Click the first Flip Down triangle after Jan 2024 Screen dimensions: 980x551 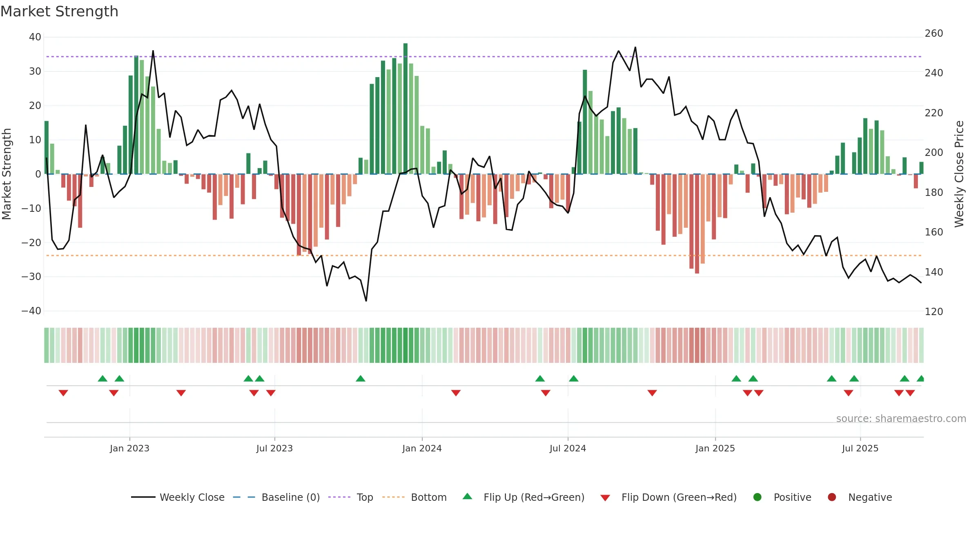click(456, 393)
